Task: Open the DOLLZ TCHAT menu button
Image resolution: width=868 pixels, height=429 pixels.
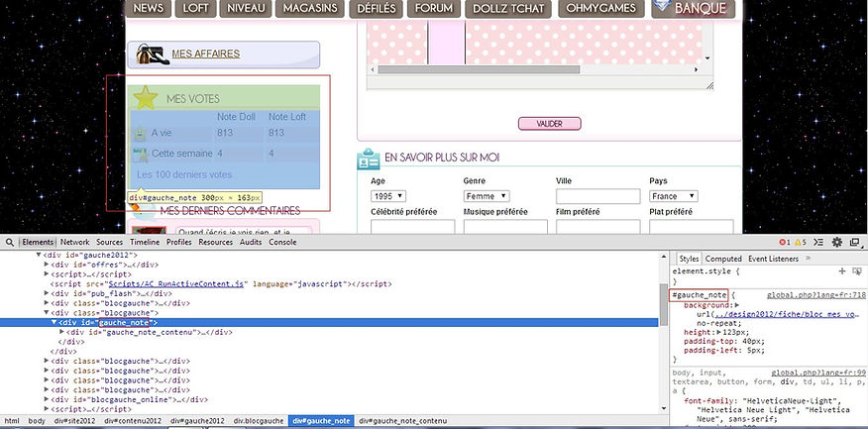Action: coord(508,9)
